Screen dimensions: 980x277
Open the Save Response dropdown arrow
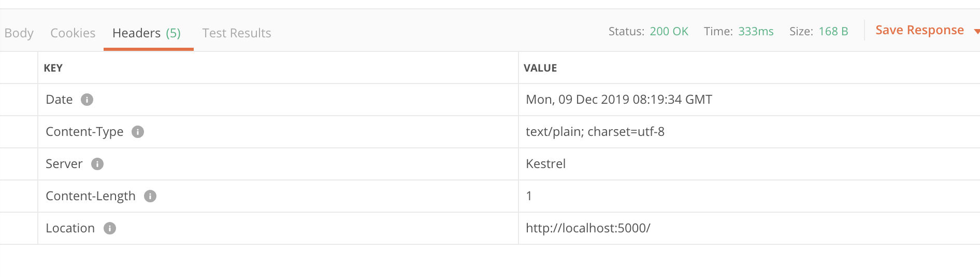(976, 32)
